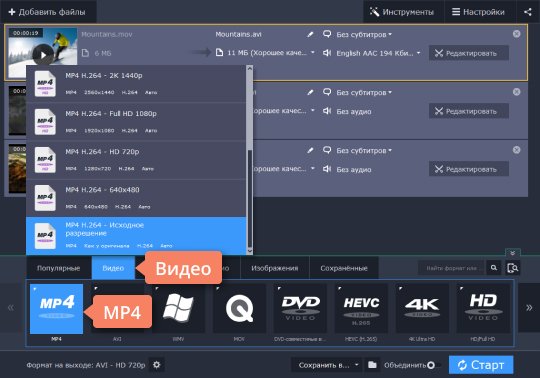Switch to the Видео tab

(113, 268)
